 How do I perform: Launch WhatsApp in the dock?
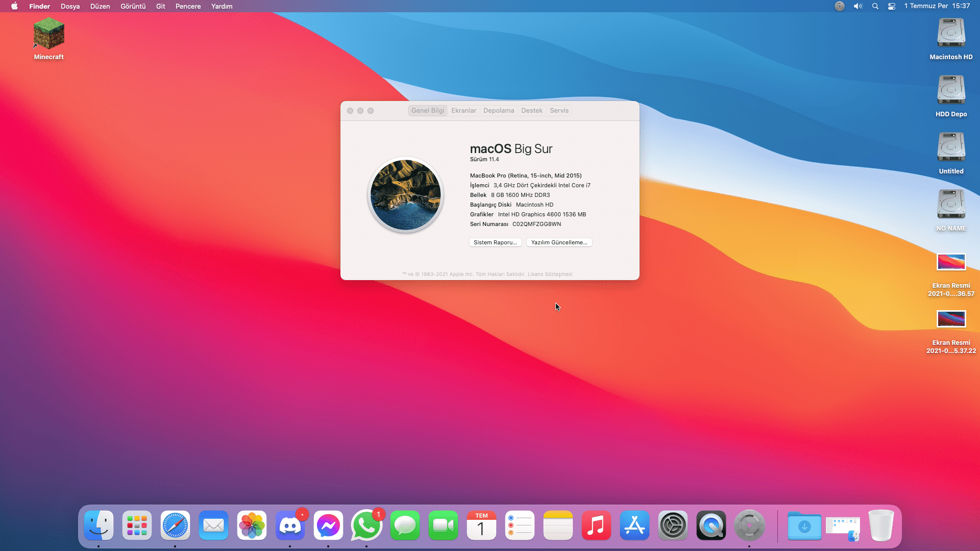click(366, 525)
